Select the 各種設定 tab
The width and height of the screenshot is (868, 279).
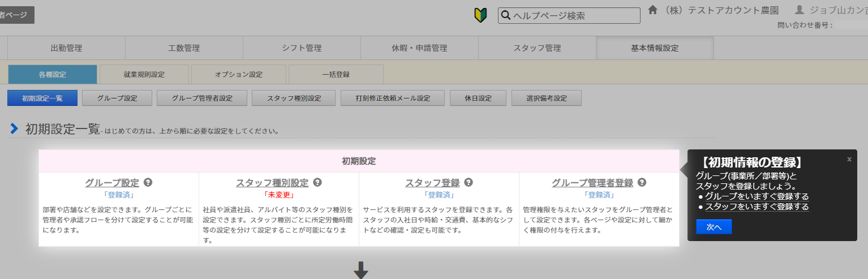pyautogui.click(x=53, y=74)
